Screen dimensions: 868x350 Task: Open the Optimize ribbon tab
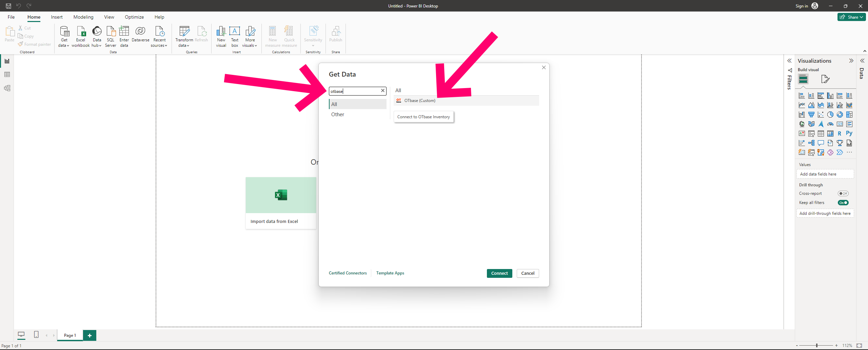(x=134, y=17)
